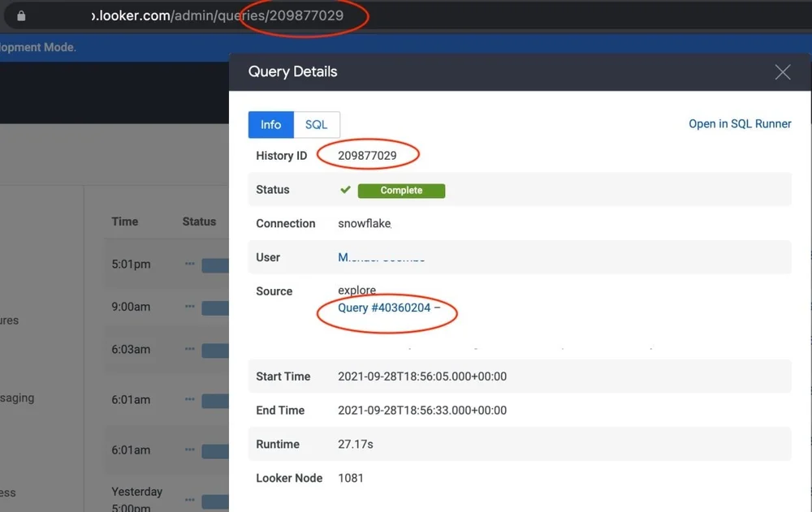Click the lock icon in address bar
Viewport: 812px width, 512px height.
click(21, 16)
